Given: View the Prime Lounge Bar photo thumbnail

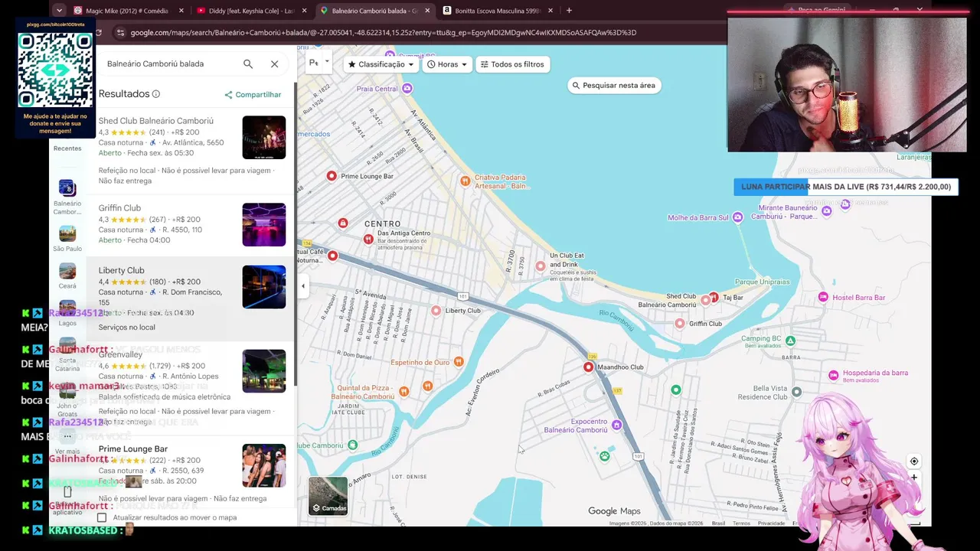Looking at the screenshot, I should click(264, 466).
